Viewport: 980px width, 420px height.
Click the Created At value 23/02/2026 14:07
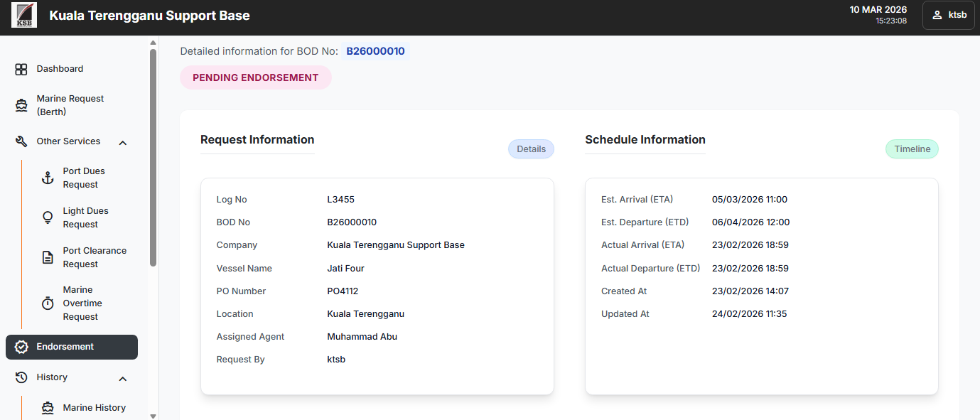coord(750,291)
